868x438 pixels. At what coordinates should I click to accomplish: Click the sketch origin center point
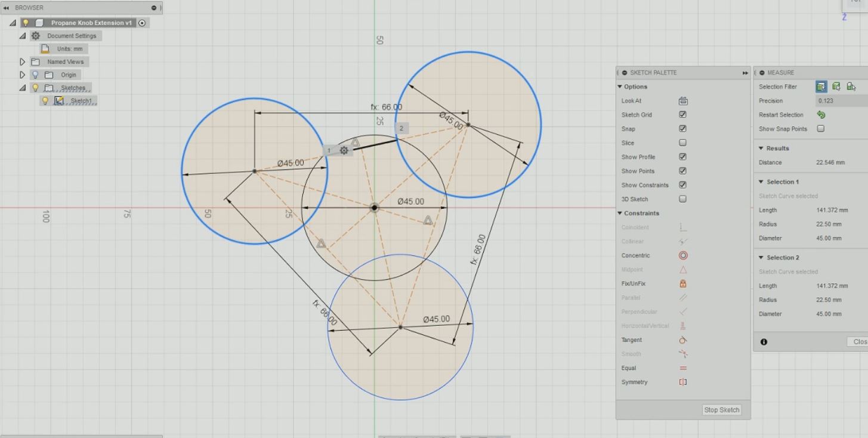point(375,208)
